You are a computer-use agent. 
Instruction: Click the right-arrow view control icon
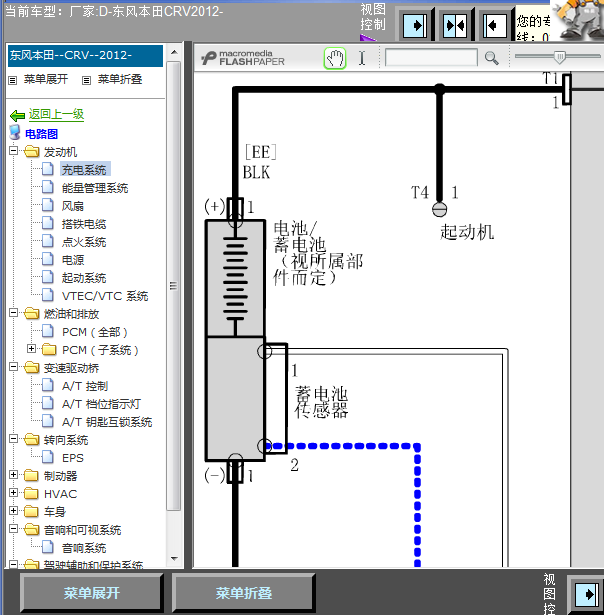point(415,25)
